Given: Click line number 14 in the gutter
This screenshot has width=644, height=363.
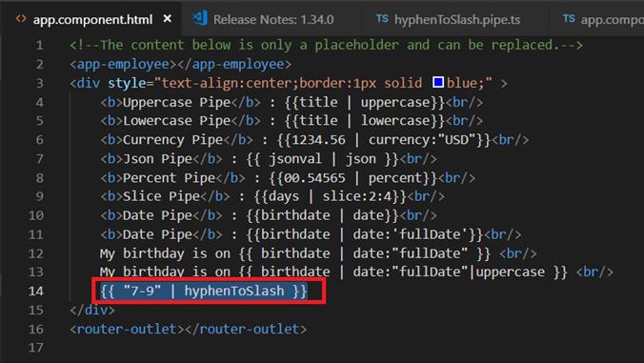Looking at the screenshot, I should pos(36,292).
